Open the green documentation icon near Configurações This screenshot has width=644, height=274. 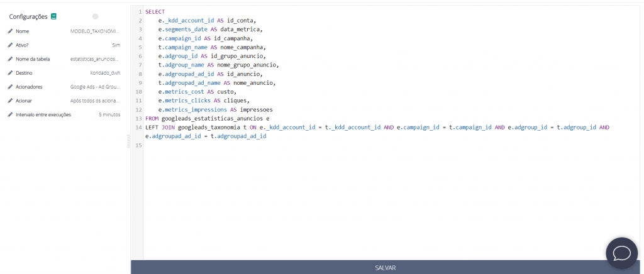(53, 16)
